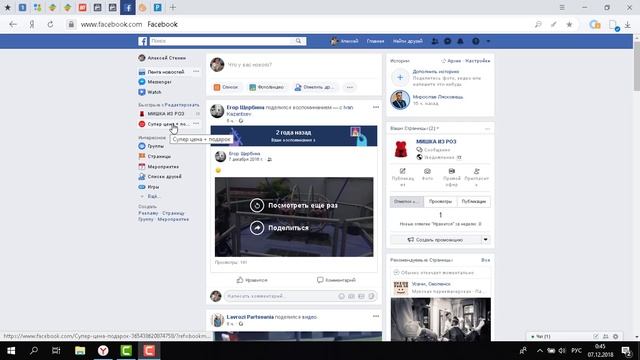640x360 pixels.
Task: Click the bookmark star icon in the address bar
Action: pyautogui.click(x=569, y=24)
